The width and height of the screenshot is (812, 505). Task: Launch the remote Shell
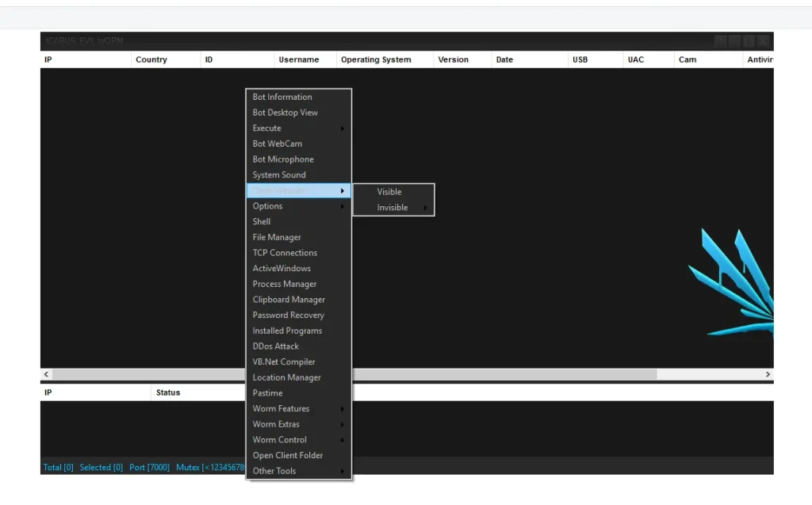[x=262, y=221]
